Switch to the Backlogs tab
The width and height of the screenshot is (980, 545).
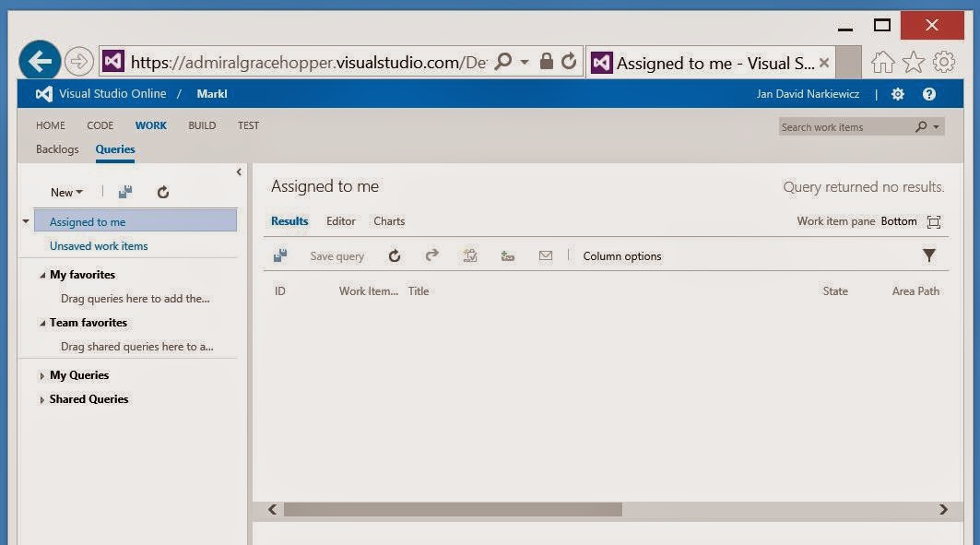coord(57,149)
